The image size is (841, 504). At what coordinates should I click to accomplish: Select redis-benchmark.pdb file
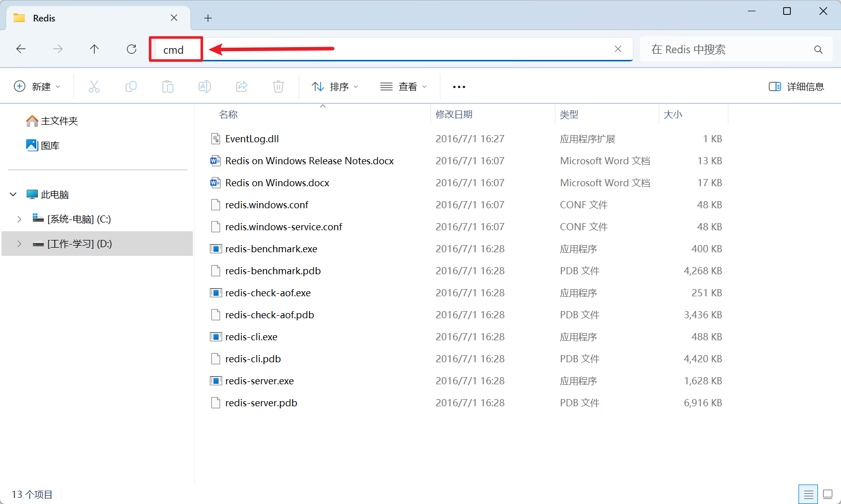tap(273, 271)
